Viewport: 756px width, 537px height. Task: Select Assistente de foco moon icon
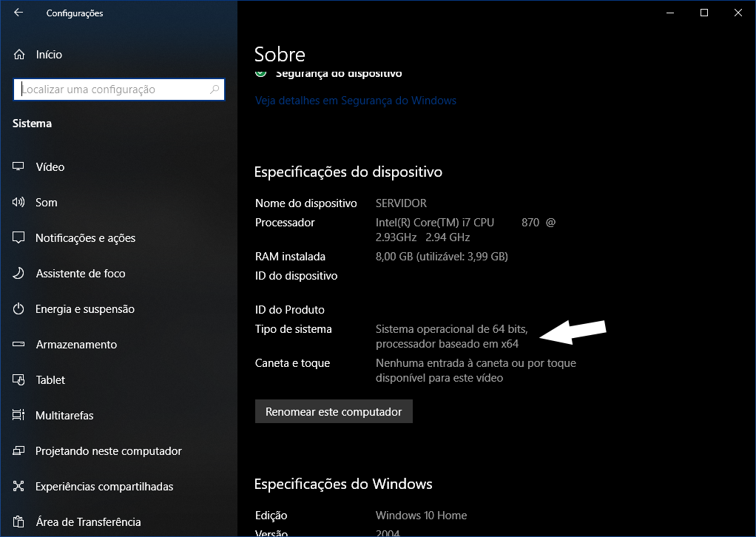coord(18,274)
